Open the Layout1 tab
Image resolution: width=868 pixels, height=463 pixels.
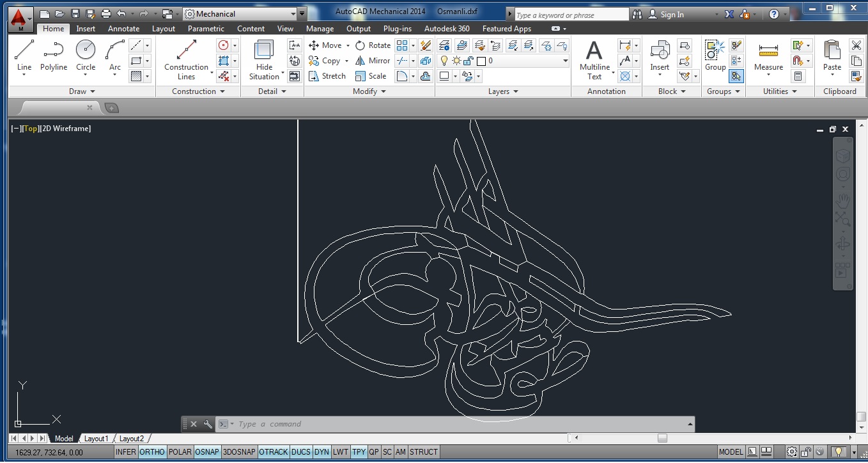coord(97,439)
